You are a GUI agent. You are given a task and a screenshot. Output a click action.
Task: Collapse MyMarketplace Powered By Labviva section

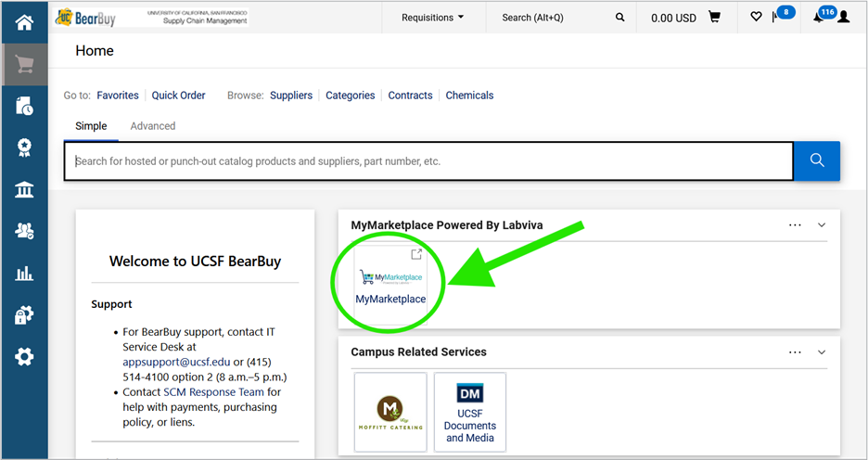[822, 224]
